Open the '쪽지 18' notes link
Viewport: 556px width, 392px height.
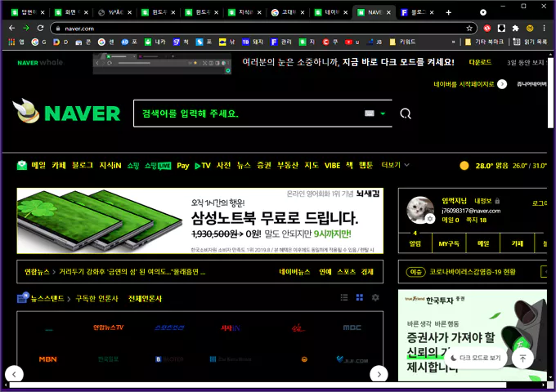[x=476, y=220]
